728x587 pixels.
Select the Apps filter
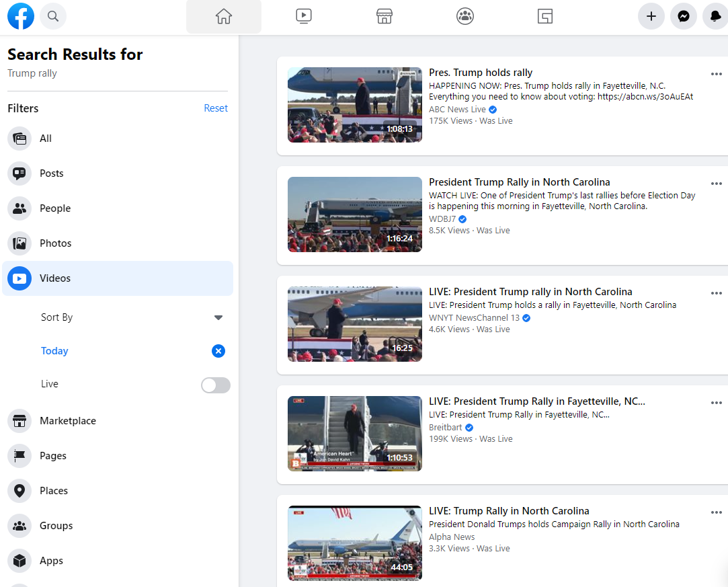118,561
